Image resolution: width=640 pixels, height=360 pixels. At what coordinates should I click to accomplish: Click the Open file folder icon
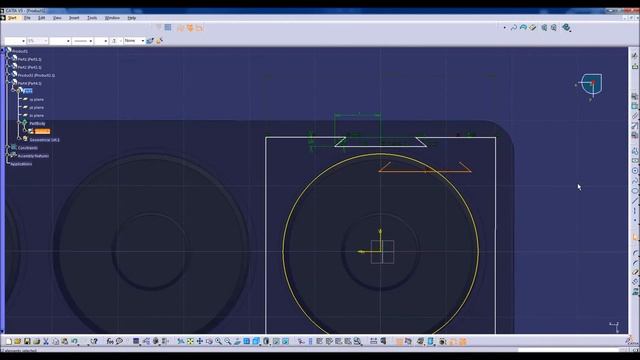coord(18,341)
